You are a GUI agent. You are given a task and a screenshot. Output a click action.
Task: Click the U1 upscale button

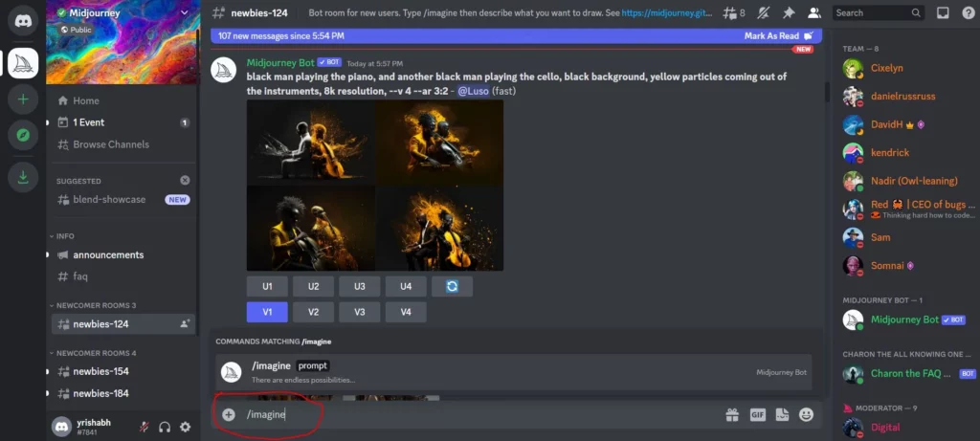point(268,286)
